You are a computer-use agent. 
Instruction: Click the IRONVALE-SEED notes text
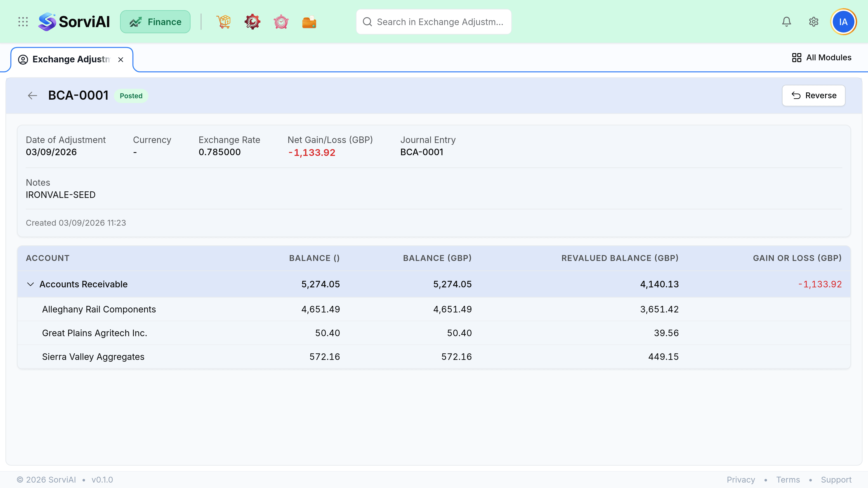pyautogui.click(x=61, y=195)
